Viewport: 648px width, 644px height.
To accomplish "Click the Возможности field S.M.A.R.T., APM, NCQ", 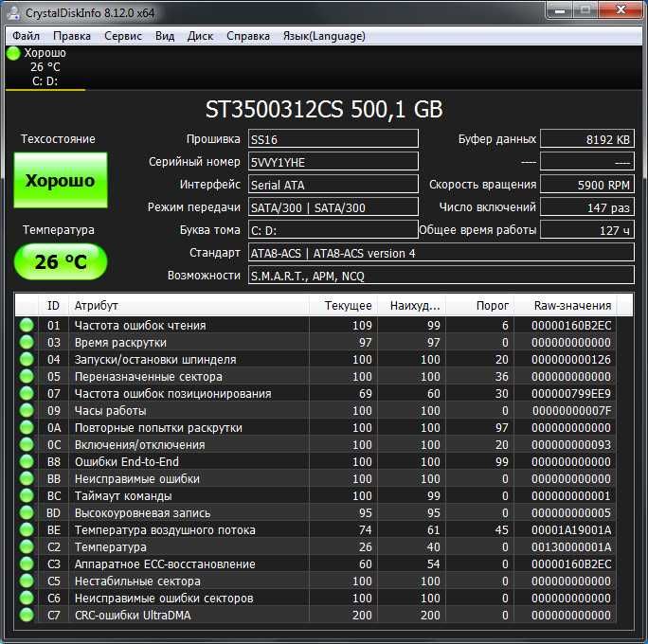I will [x=441, y=275].
